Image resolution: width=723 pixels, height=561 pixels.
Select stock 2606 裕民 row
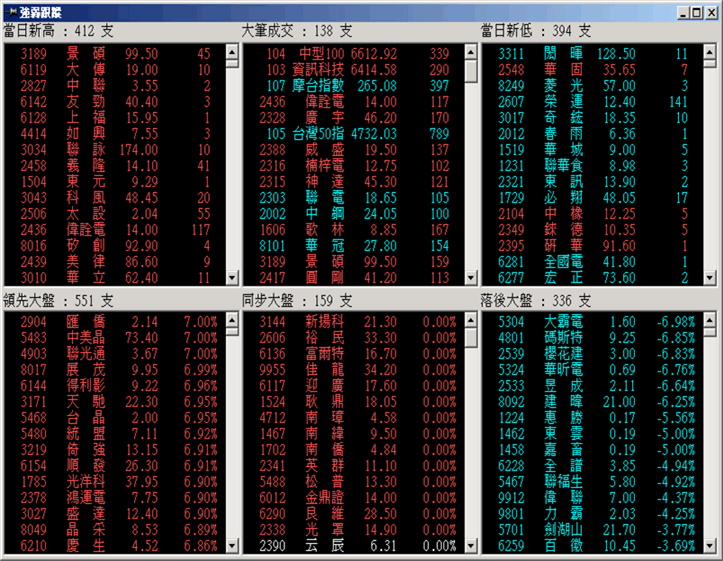pyautogui.click(x=354, y=338)
